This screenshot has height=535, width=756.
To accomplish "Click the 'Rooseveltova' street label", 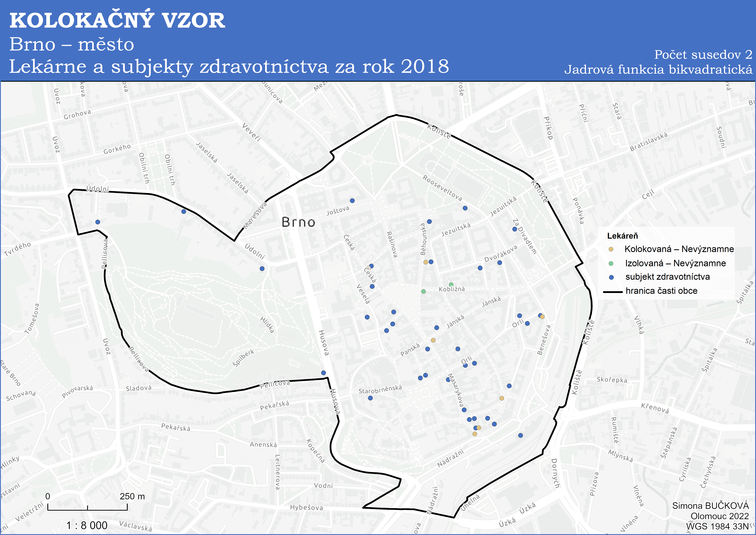I will [x=442, y=188].
